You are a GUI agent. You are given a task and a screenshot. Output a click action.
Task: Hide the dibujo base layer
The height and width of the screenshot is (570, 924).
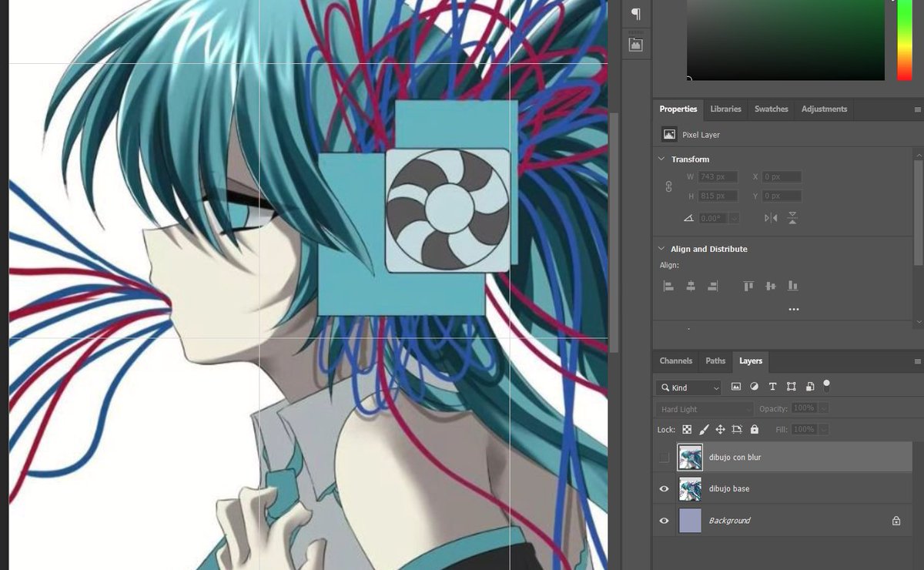click(665, 489)
